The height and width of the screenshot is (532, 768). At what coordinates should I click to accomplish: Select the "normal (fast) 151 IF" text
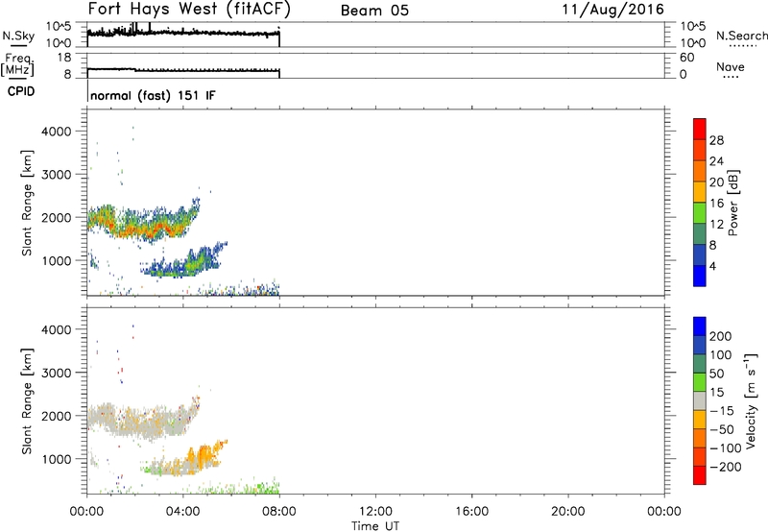153,95
